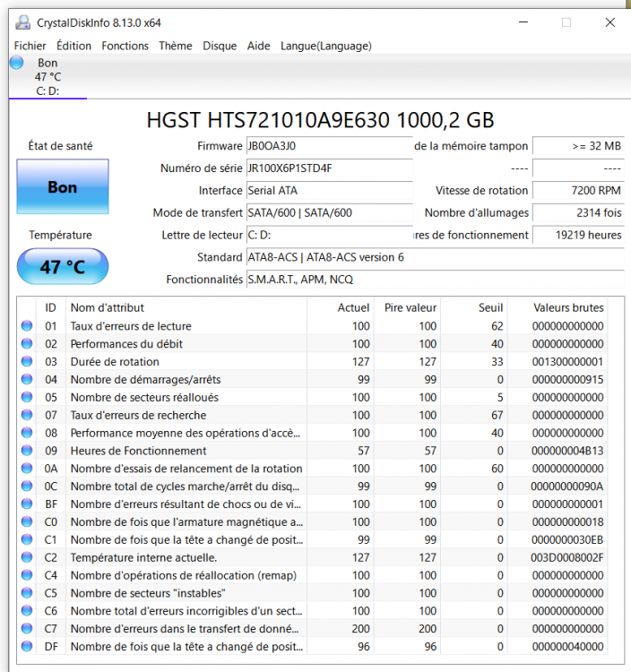Click status icon for Heures de Fonctionnement
This screenshot has height=672, width=631.
point(26,451)
